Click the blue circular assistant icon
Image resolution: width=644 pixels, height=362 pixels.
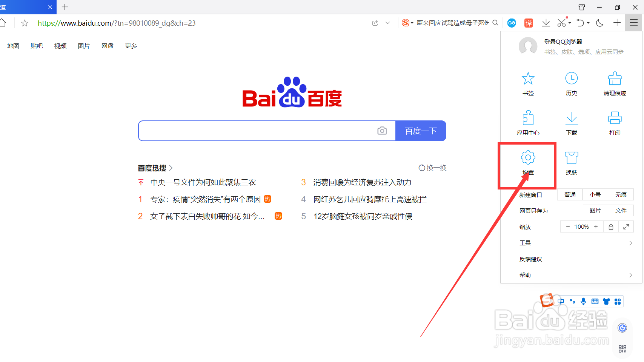tap(622, 328)
